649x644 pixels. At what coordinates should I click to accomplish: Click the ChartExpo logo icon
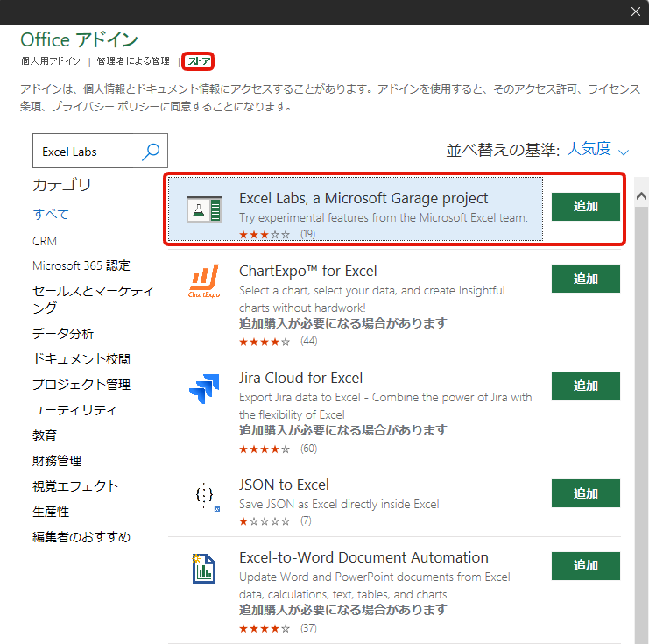point(204,281)
